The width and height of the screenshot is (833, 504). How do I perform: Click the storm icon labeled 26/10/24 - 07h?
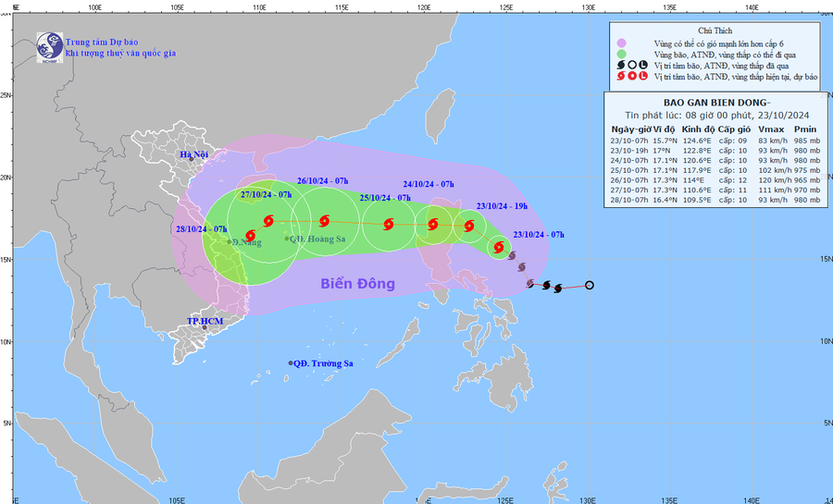click(324, 220)
